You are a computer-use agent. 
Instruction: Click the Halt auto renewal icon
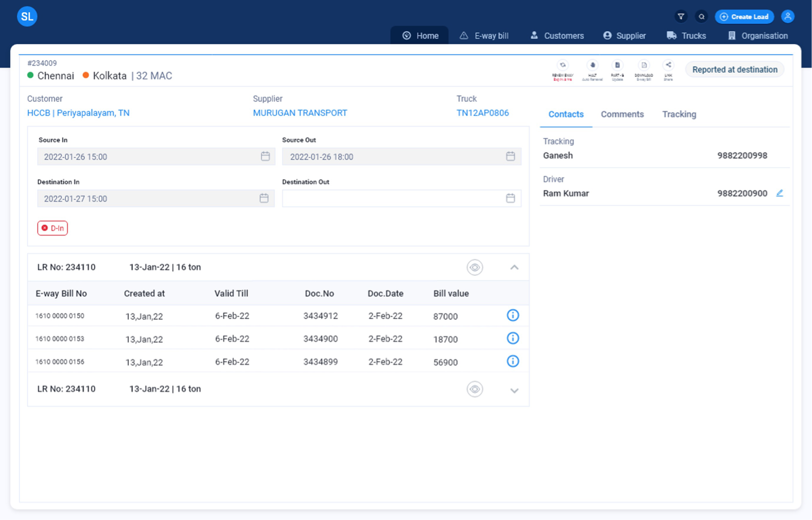point(592,66)
